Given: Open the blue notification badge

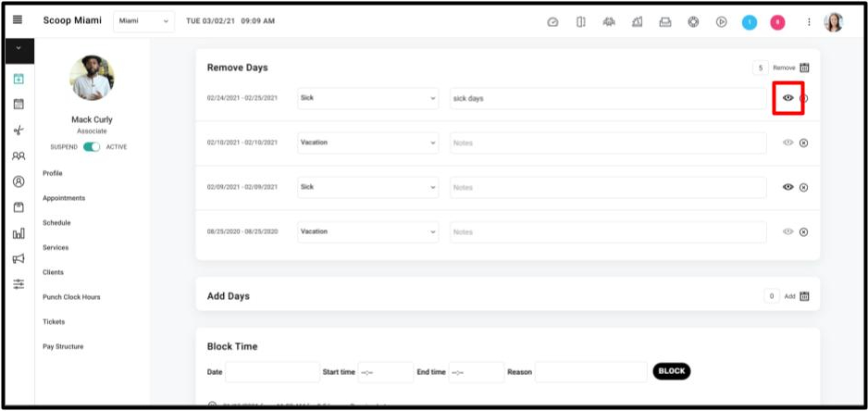Looking at the screenshot, I should tap(750, 22).
